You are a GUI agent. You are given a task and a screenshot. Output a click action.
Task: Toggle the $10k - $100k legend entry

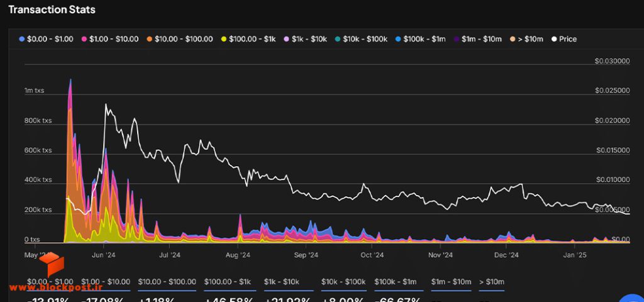[x=361, y=39]
